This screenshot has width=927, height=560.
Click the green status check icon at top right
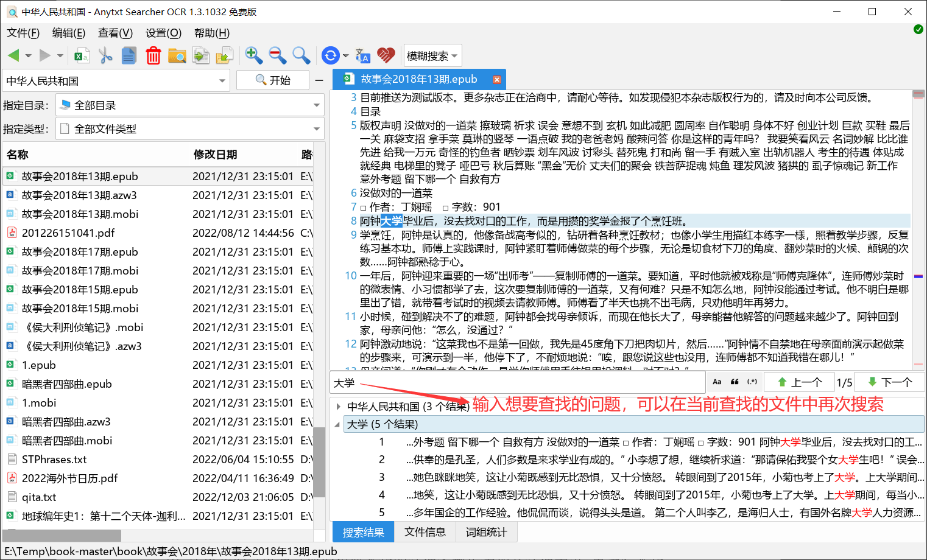point(918,29)
